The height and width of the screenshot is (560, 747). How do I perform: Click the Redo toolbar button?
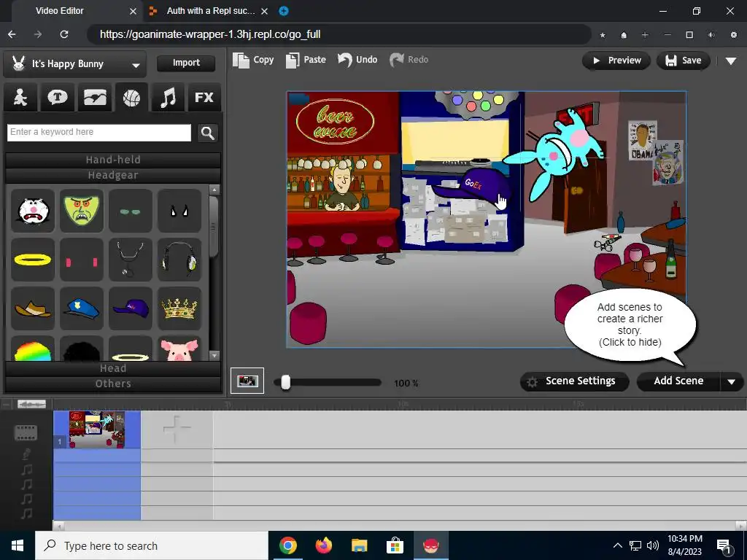coord(409,60)
